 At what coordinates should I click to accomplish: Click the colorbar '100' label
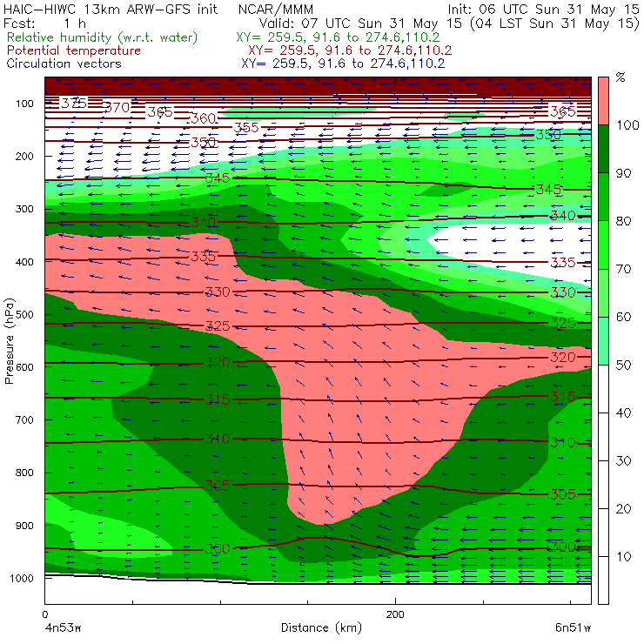coord(627,124)
